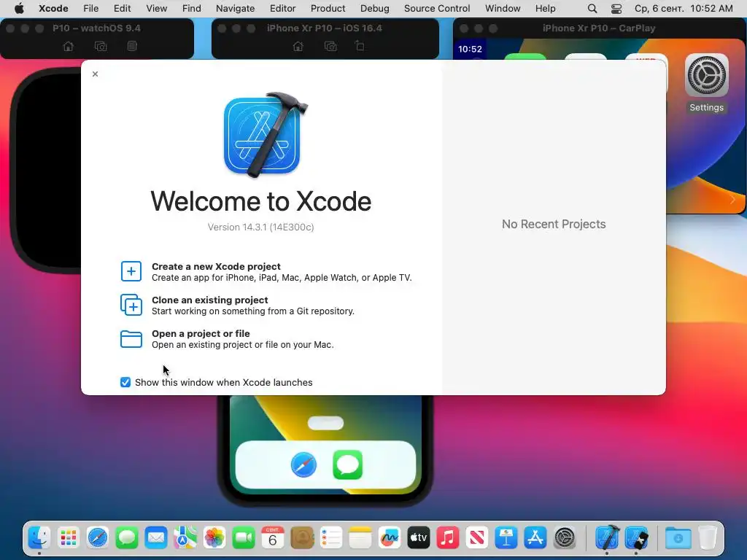Click the date and time in the menu bar

(x=683, y=9)
